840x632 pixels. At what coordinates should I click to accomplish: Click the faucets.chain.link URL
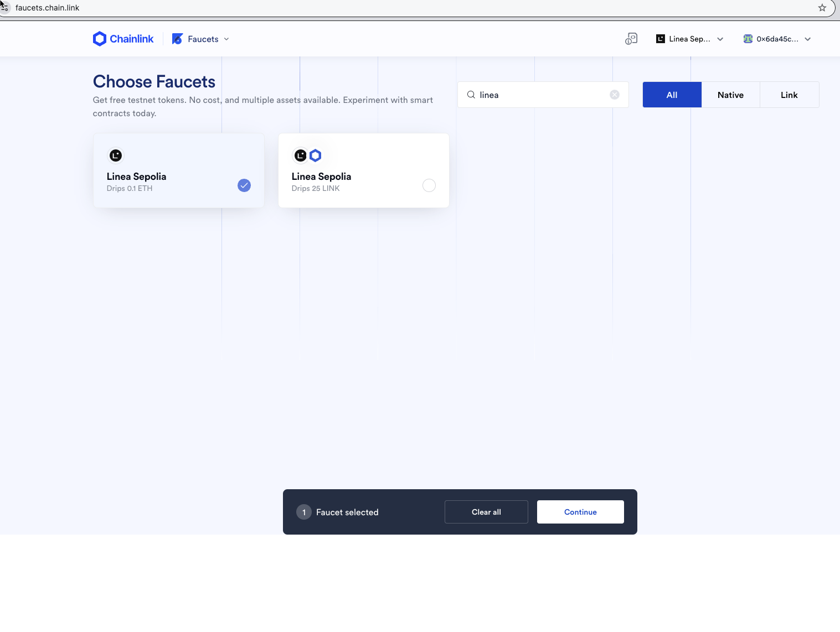point(47,8)
